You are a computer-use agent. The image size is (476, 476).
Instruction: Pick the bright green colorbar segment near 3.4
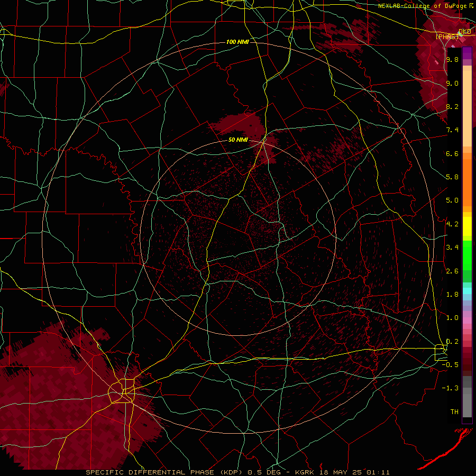(467, 255)
